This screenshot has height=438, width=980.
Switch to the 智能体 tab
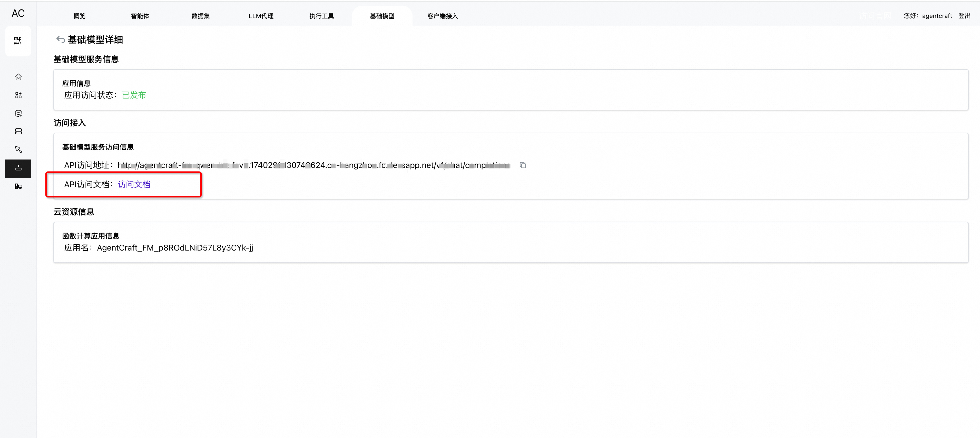(140, 16)
